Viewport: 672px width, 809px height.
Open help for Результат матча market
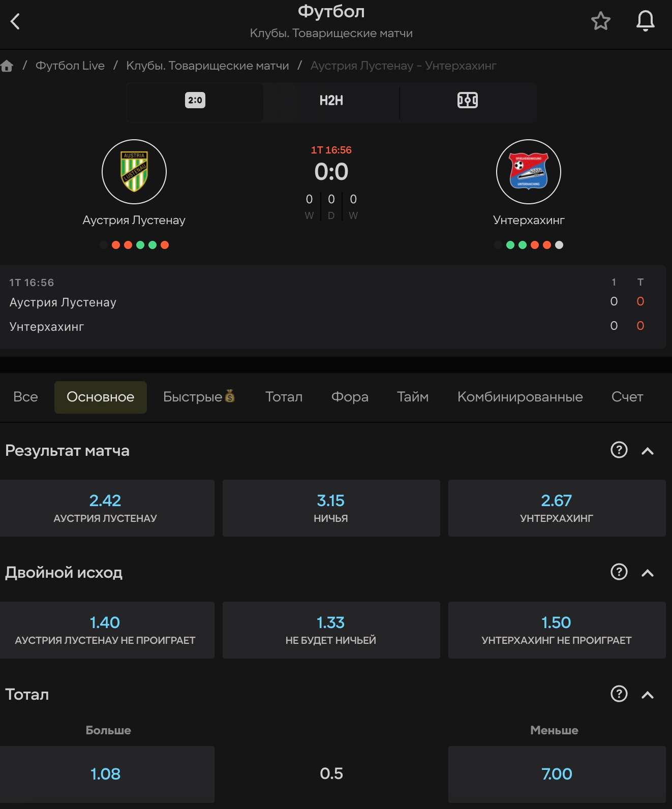(619, 450)
